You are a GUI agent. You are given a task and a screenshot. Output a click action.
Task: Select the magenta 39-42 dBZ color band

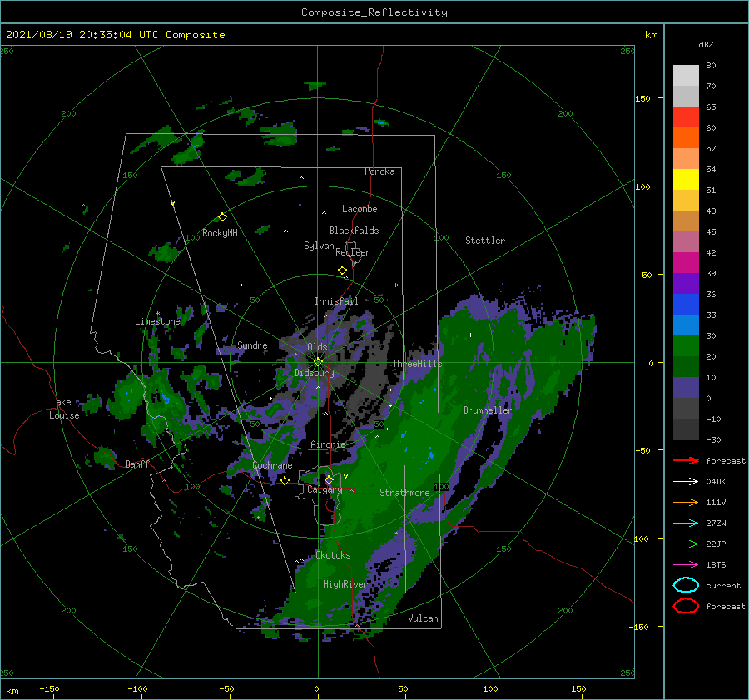pyautogui.click(x=686, y=262)
